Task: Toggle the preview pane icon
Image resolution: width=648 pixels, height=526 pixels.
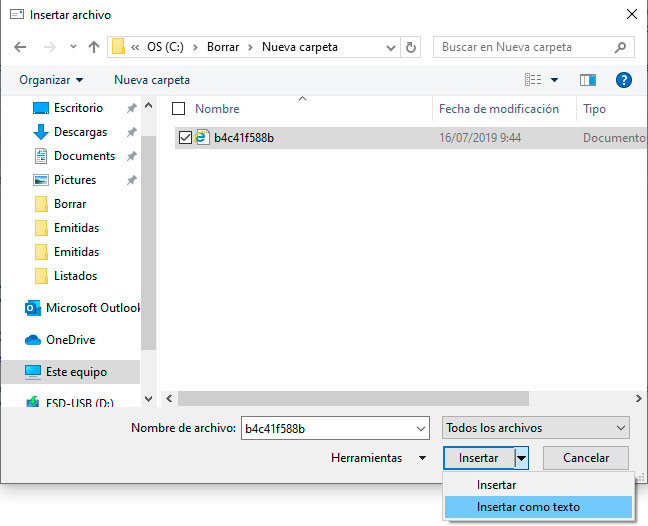Action: pos(588,80)
